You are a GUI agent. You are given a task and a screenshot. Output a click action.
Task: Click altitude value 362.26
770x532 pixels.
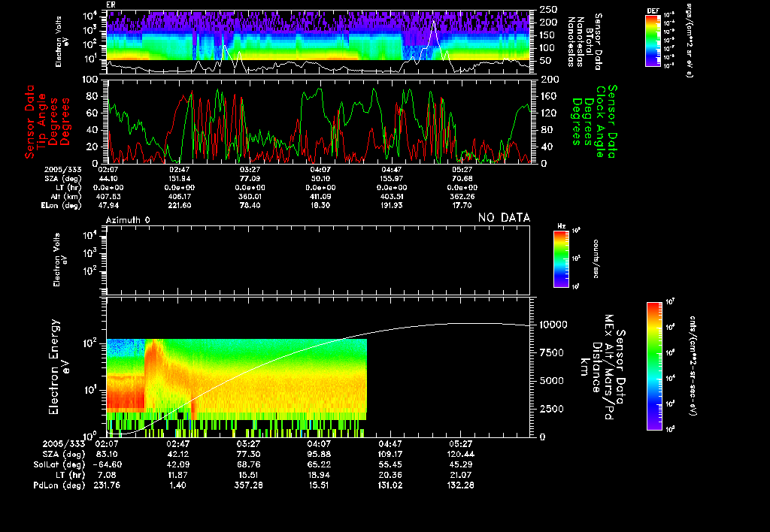click(x=462, y=196)
